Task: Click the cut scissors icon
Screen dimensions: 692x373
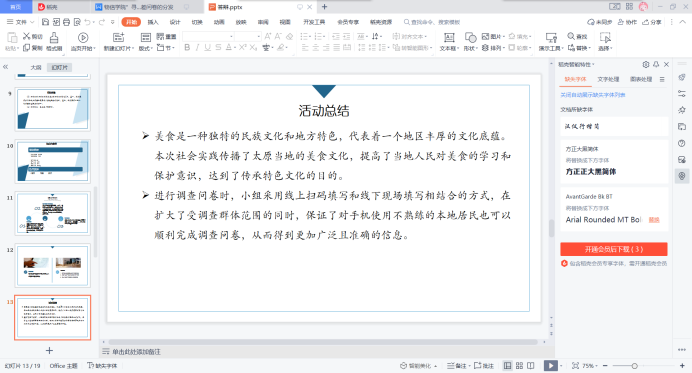Action: click(x=27, y=36)
